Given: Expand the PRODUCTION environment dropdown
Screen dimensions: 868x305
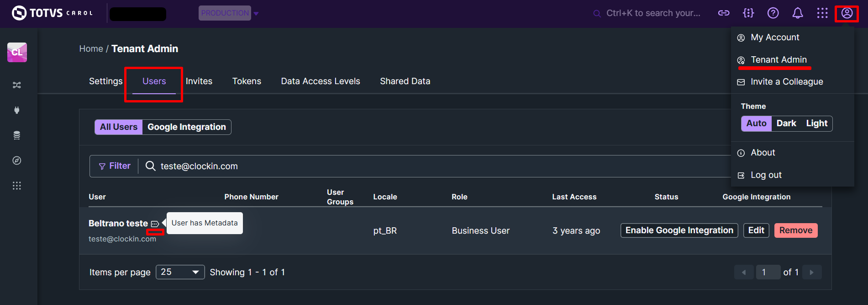Looking at the screenshot, I should (x=229, y=13).
